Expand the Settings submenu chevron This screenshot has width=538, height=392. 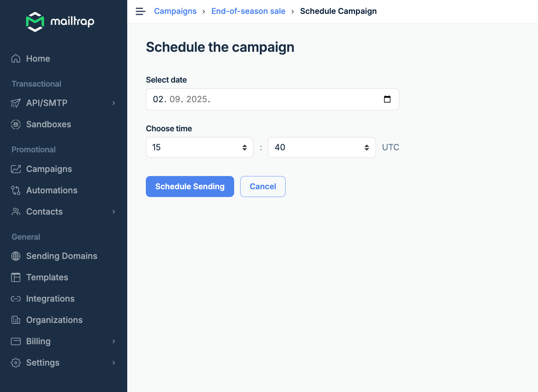pos(113,363)
